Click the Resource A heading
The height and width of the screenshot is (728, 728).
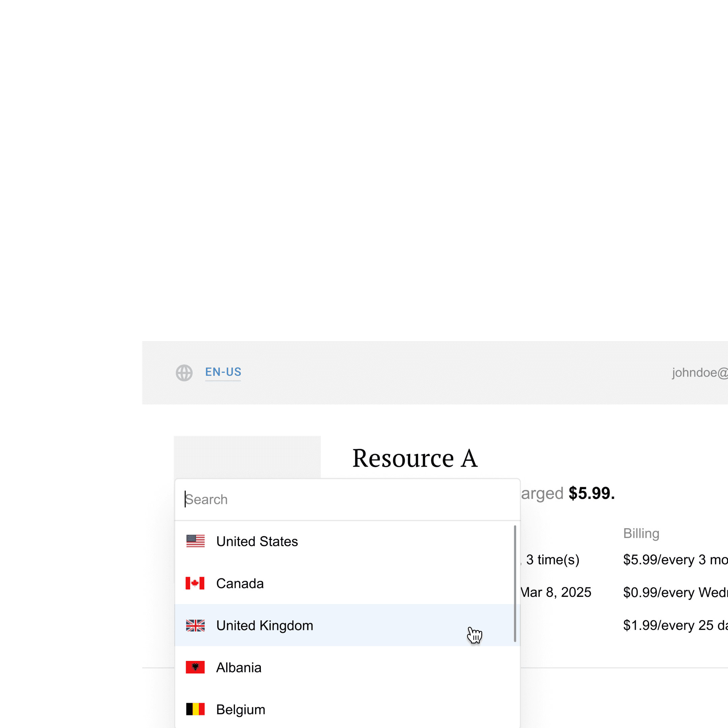pos(415,459)
